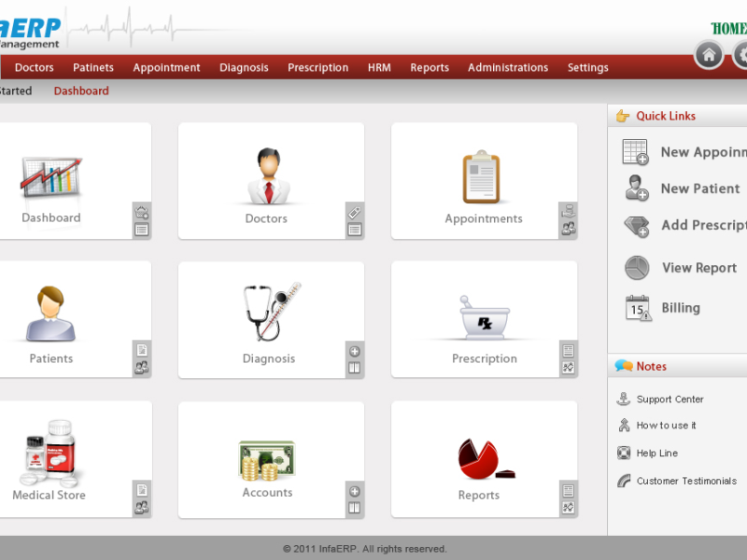Open the Settings menu
This screenshot has height=560, width=747.
587,67
